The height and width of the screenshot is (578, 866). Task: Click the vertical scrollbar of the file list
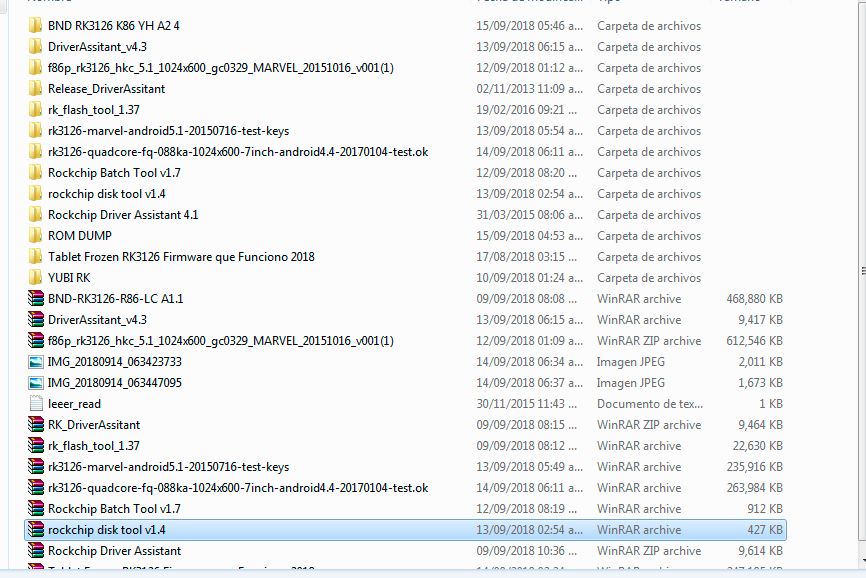coord(862,271)
